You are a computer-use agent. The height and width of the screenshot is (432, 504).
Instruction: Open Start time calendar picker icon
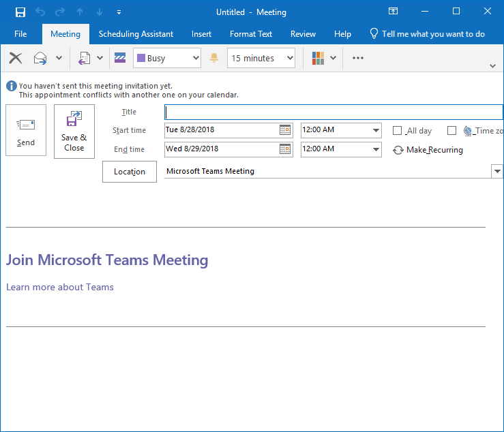[285, 130]
